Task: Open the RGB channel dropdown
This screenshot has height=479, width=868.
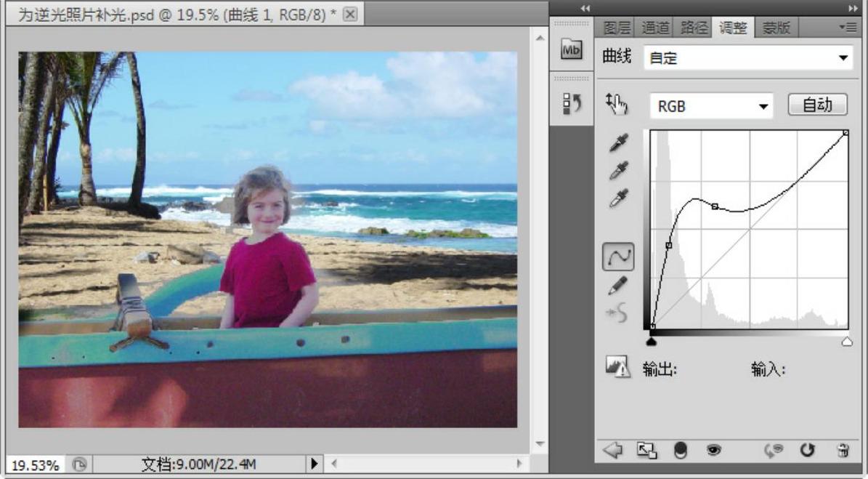Action: (711, 106)
